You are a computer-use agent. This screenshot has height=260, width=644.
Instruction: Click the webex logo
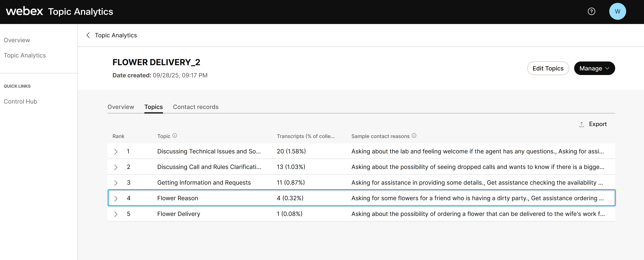click(24, 11)
